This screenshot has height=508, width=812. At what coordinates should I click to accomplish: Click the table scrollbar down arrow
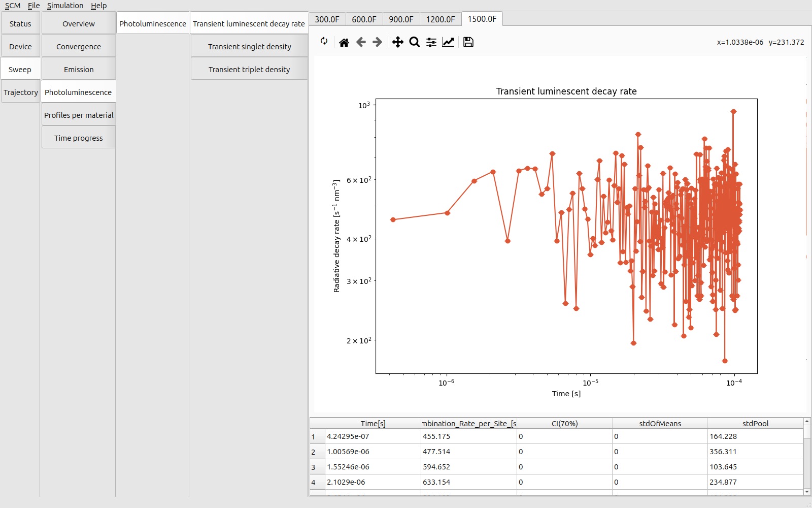click(x=807, y=492)
